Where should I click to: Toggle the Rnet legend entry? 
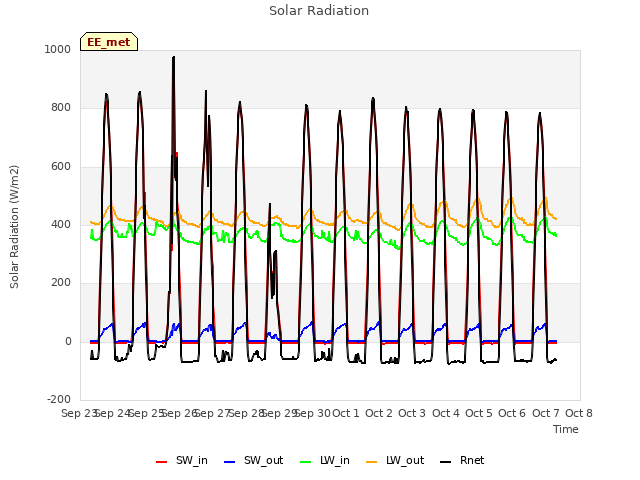(x=462, y=461)
